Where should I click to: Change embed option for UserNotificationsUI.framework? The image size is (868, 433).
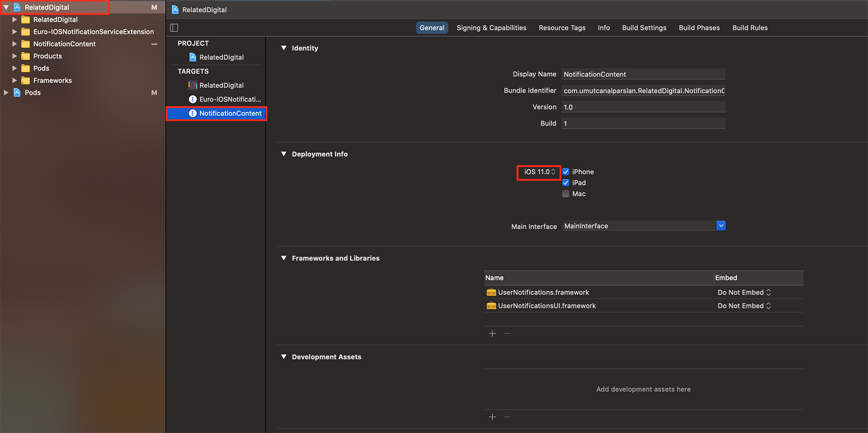click(x=744, y=306)
